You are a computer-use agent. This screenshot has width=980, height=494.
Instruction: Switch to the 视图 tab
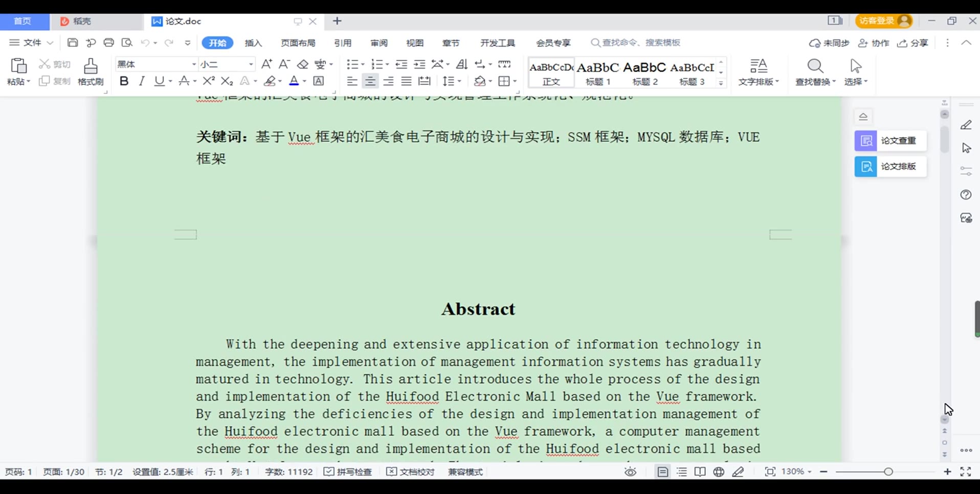[x=415, y=43]
